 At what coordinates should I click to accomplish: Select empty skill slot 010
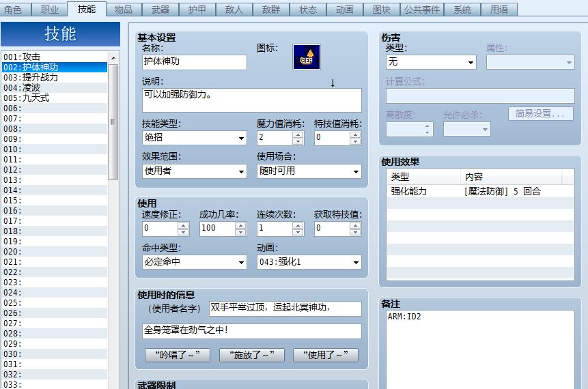tap(55, 149)
